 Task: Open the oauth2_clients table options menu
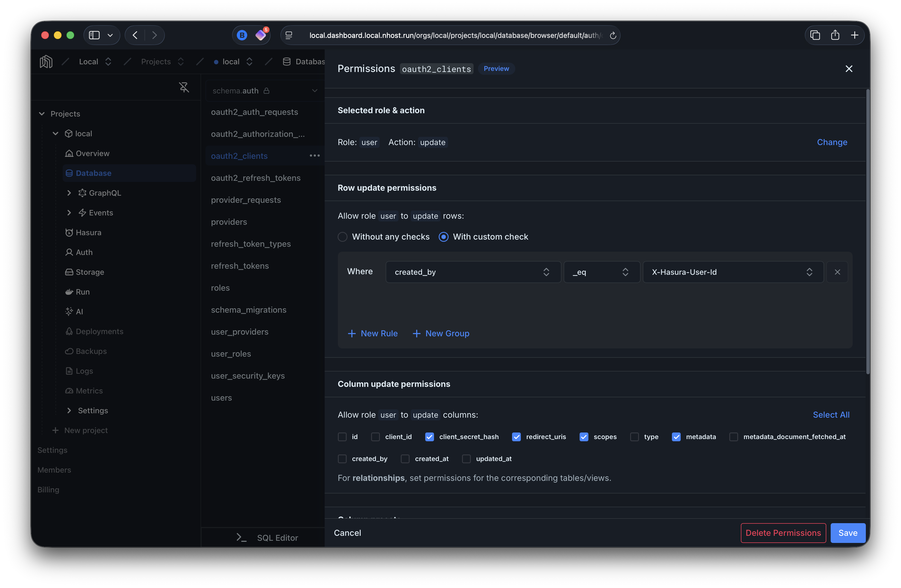[315, 156]
